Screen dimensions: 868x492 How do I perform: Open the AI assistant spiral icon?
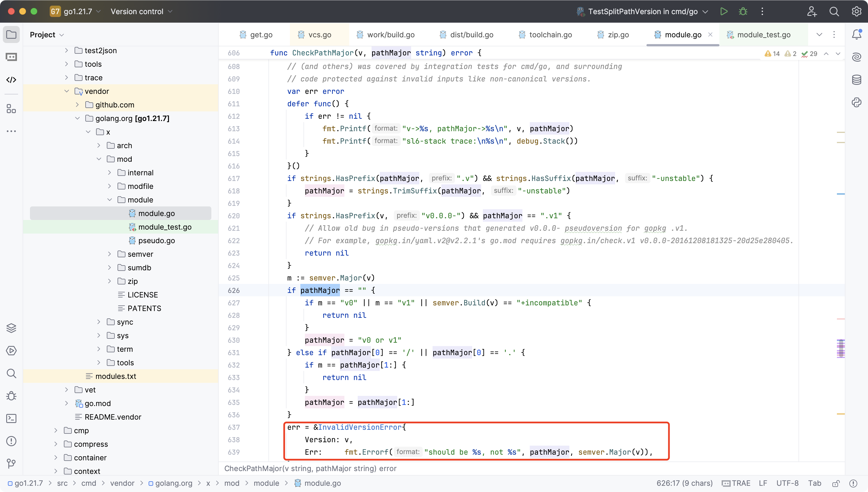[856, 57]
